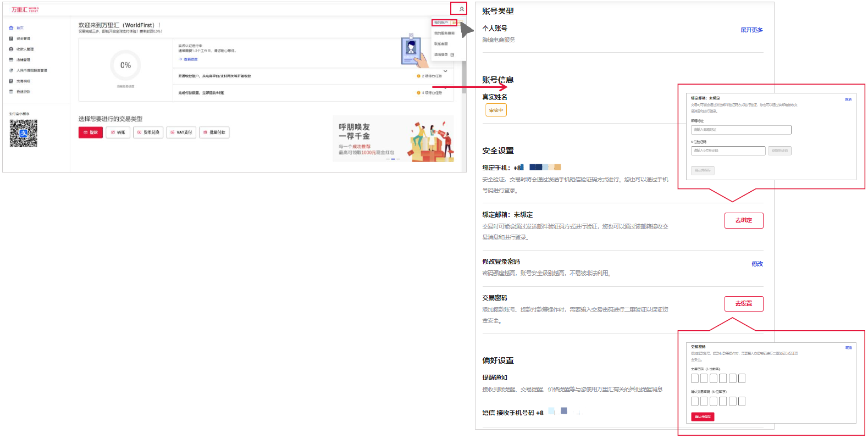Click the 2 项待办任务 text
868x439 pixels.
[432, 76]
